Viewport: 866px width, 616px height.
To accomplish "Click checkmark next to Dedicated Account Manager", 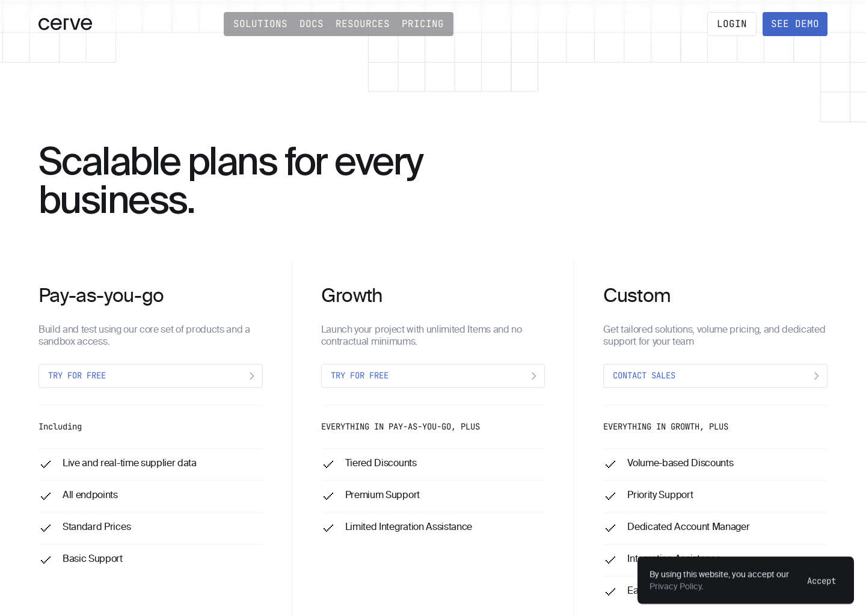I will coord(610,528).
